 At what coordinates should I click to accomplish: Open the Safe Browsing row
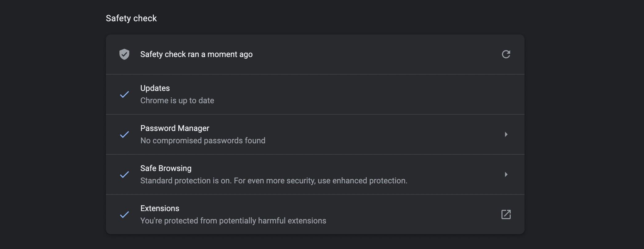(314, 174)
